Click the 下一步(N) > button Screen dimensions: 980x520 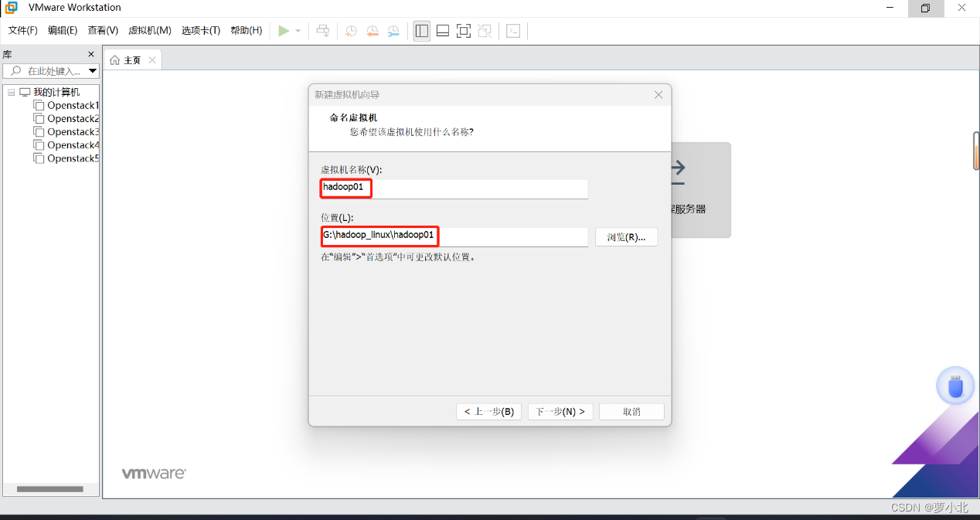(560, 412)
